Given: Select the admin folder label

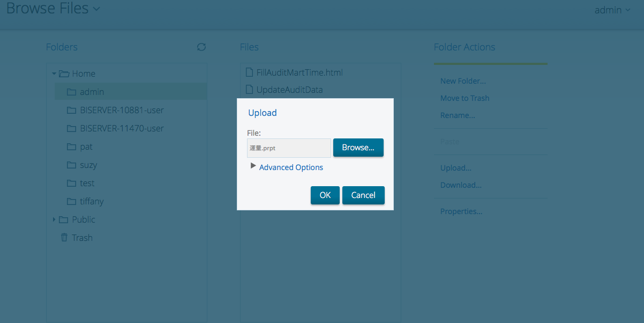Looking at the screenshot, I should coord(92,92).
